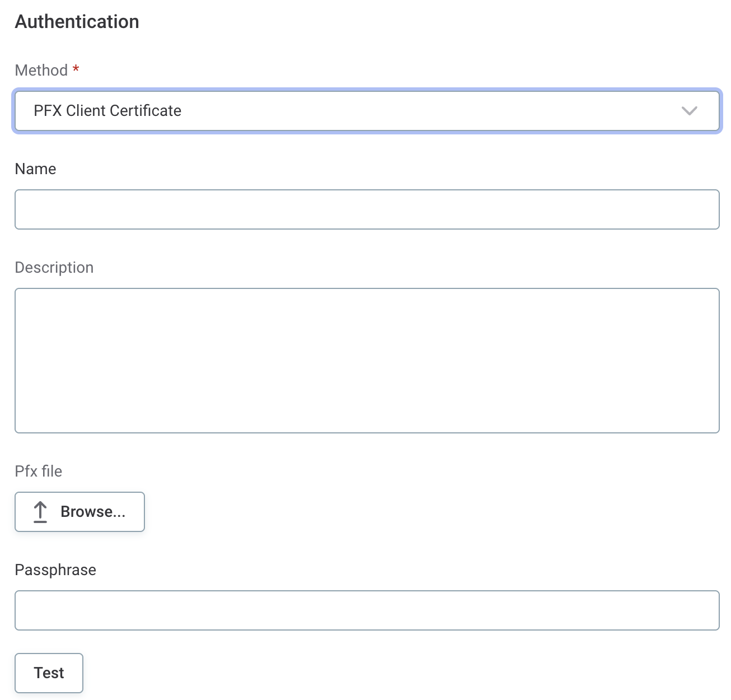This screenshot has width=731, height=700.
Task: Expand the authentication Method selector
Action: [x=367, y=111]
